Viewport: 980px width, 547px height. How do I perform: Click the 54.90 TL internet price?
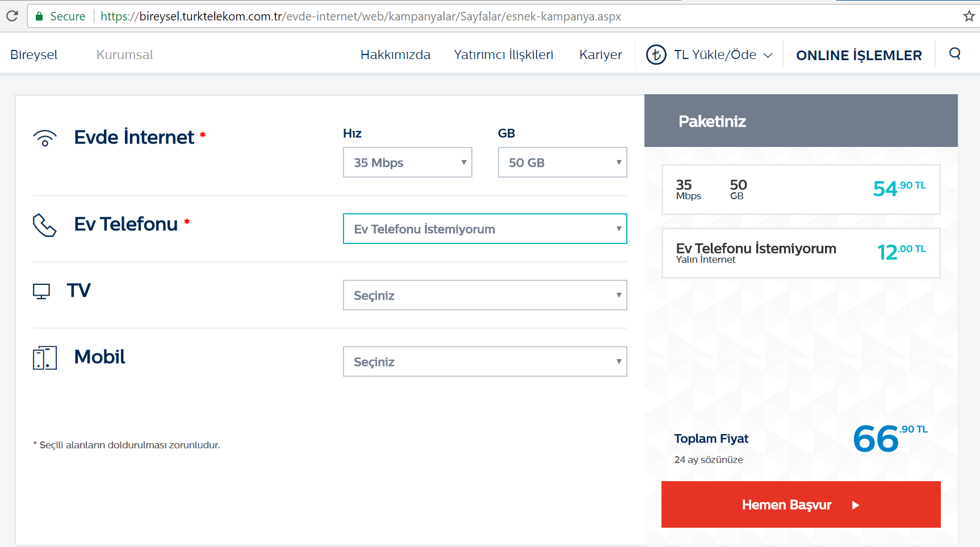(x=899, y=188)
